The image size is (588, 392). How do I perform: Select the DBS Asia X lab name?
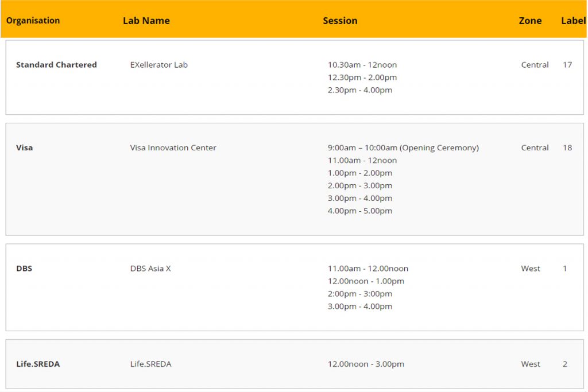[x=150, y=269]
